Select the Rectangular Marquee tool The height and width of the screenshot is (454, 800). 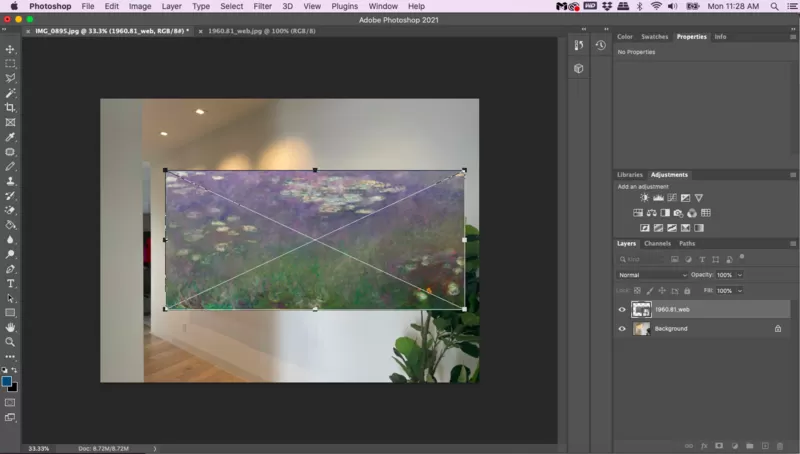tap(10, 64)
